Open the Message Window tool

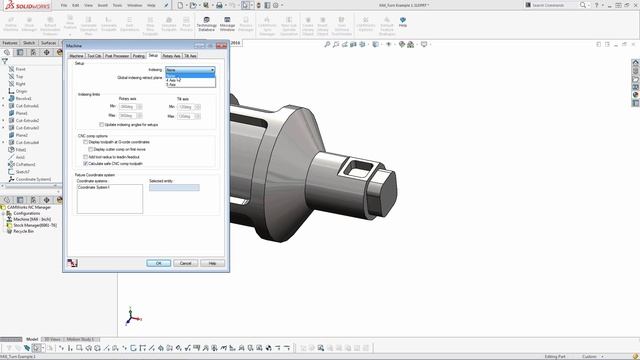(227, 24)
